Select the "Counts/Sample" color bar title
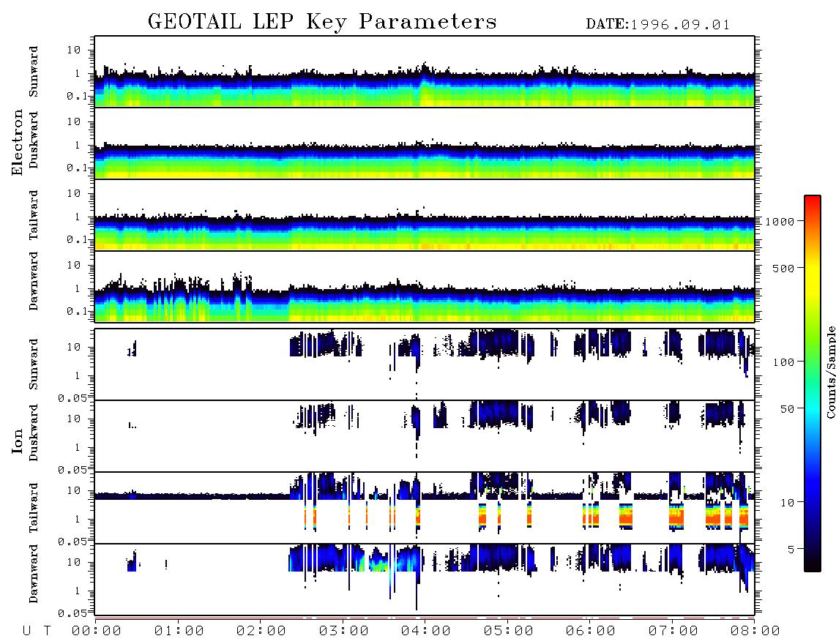Viewport: 836px width, 644px height. pos(830,372)
